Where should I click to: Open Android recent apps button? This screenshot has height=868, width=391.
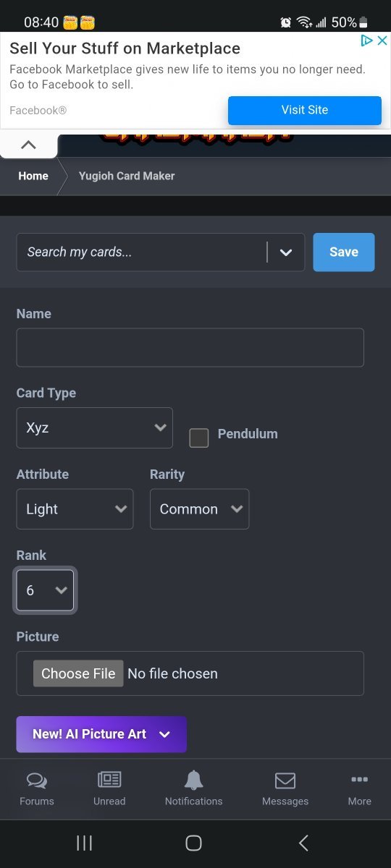tap(84, 843)
